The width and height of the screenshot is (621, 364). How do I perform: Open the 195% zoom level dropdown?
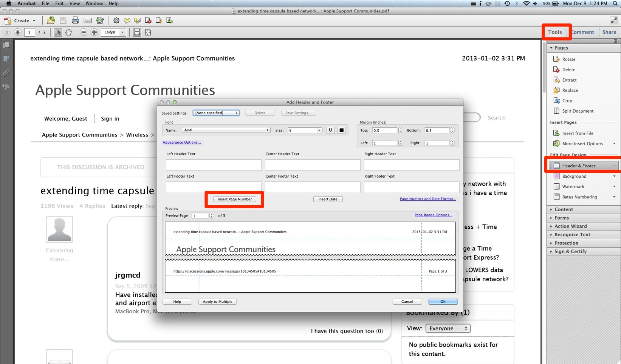tap(122, 33)
